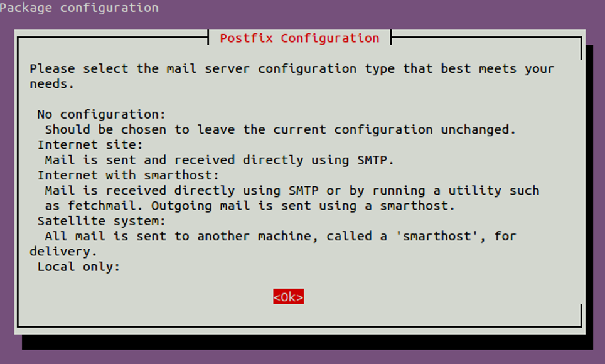Select the 'Postfix Configuration' dialog title

tap(299, 38)
